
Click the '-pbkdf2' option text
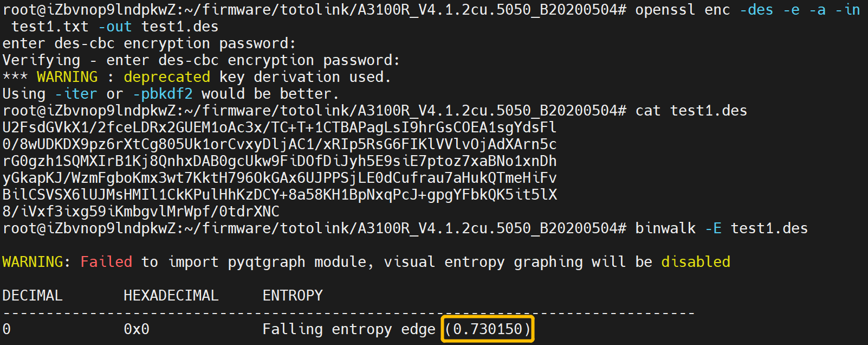[x=163, y=94]
